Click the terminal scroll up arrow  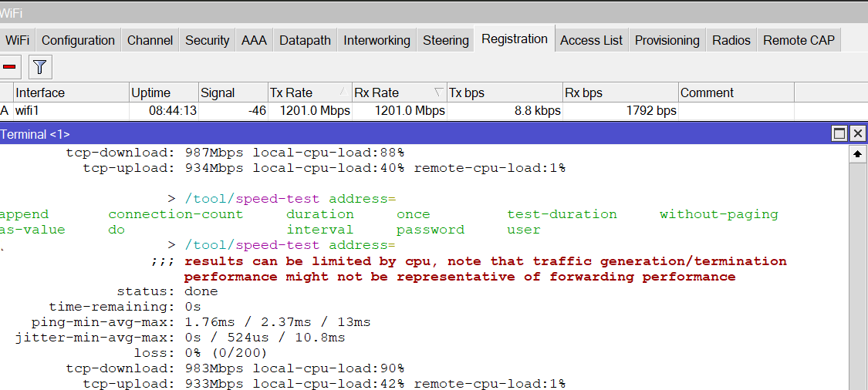(x=857, y=154)
